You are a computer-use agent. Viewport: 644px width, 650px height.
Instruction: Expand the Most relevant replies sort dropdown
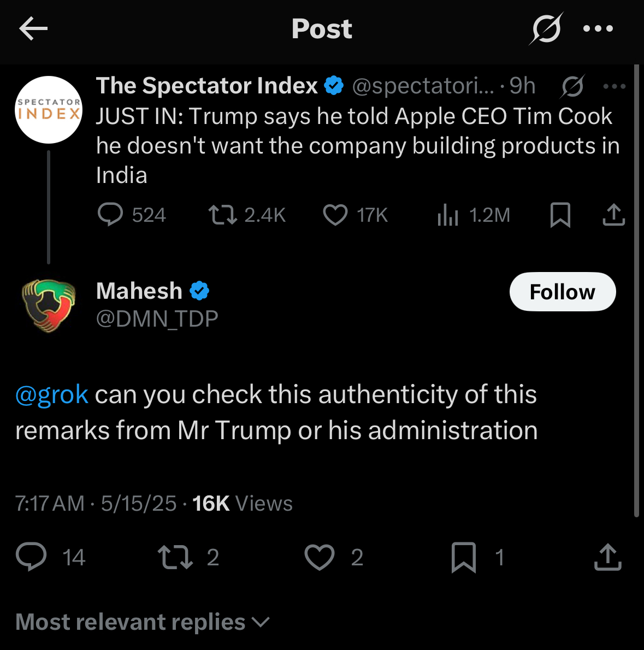point(143,622)
